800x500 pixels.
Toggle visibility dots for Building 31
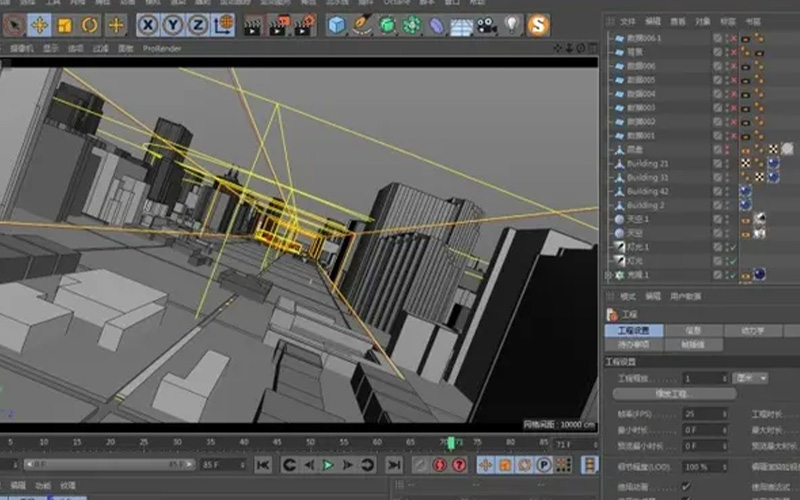[x=727, y=178]
